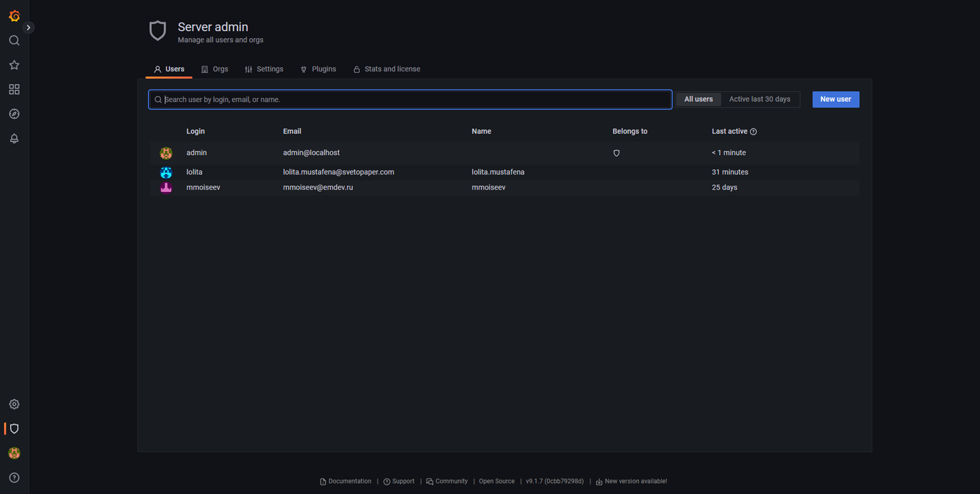
Task: Open the user profile avatar in sidebar
Action: pos(14,453)
